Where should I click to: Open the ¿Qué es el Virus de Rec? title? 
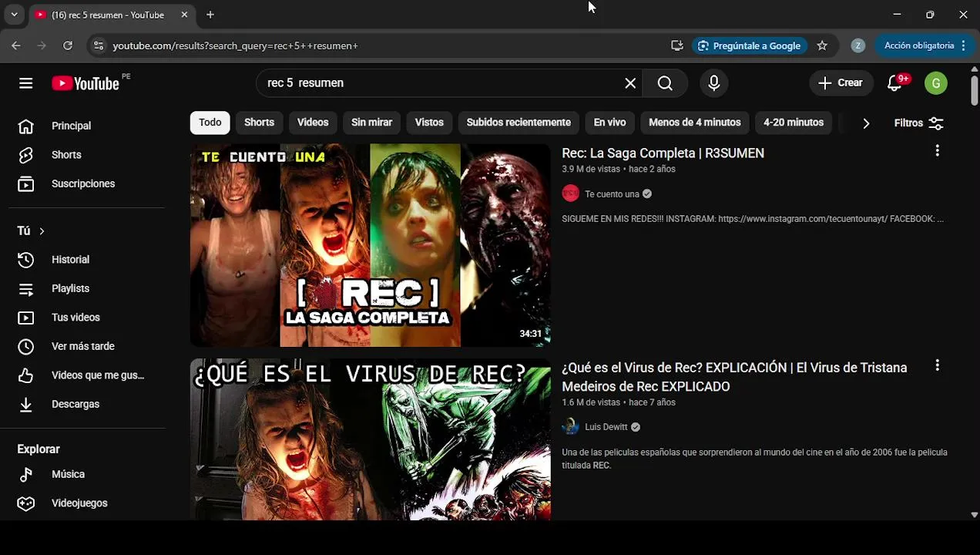click(x=734, y=377)
